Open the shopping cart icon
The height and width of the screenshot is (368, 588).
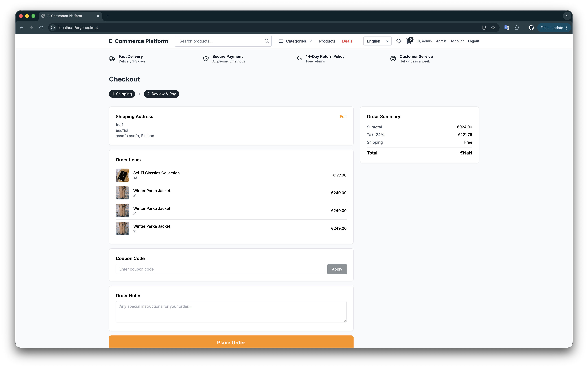pyautogui.click(x=409, y=41)
